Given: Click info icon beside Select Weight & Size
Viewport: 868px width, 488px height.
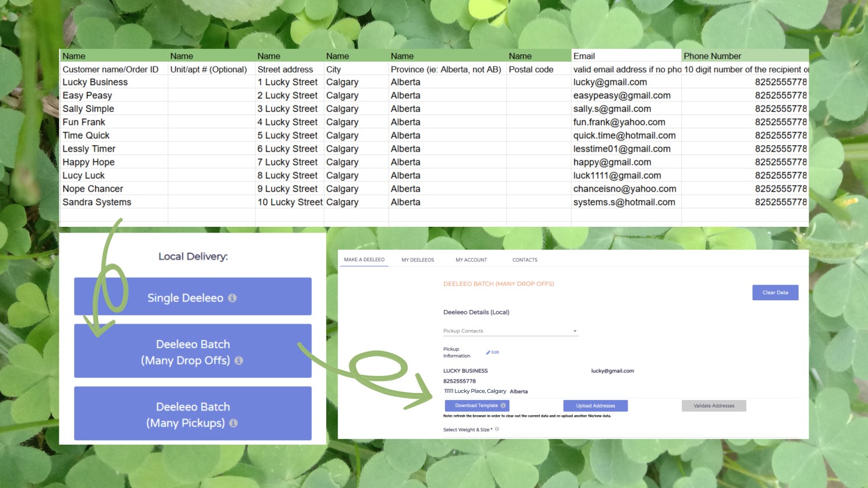Looking at the screenshot, I should pyautogui.click(x=497, y=429).
